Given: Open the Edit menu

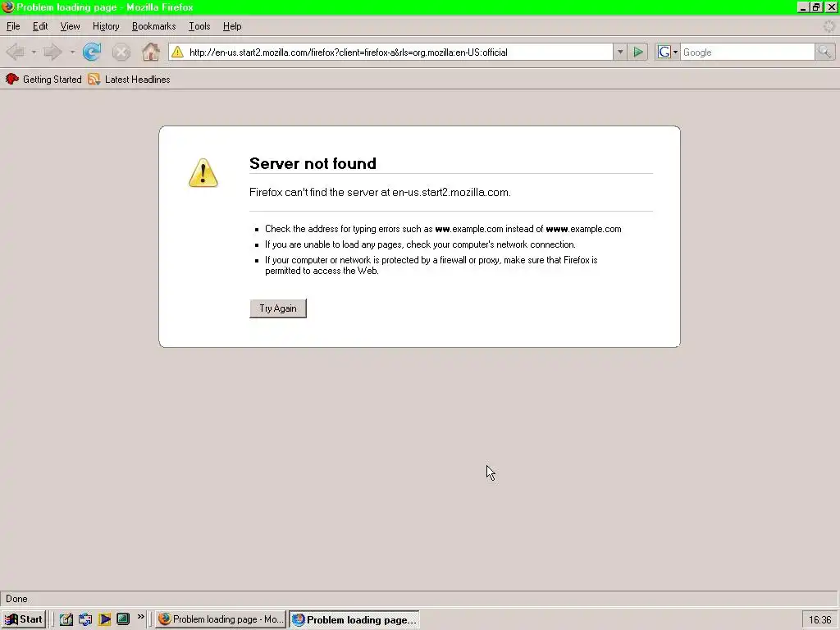Looking at the screenshot, I should pyautogui.click(x=40, y=26).
